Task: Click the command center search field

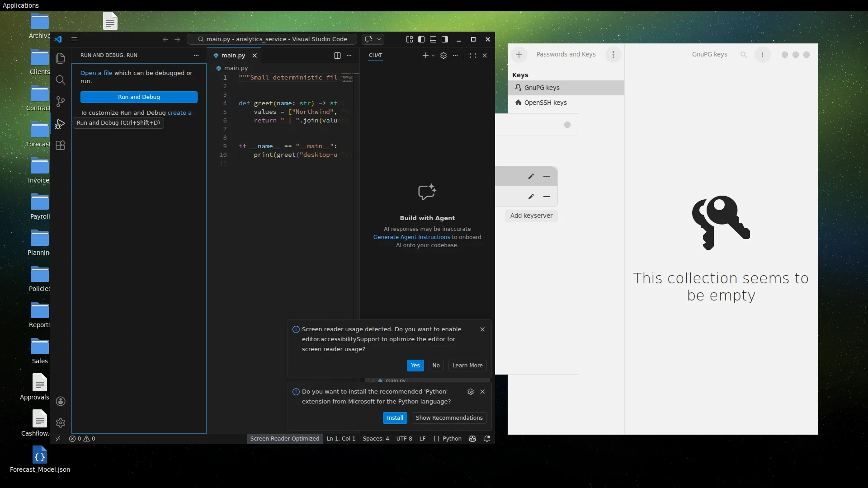Action: [272, 39]
